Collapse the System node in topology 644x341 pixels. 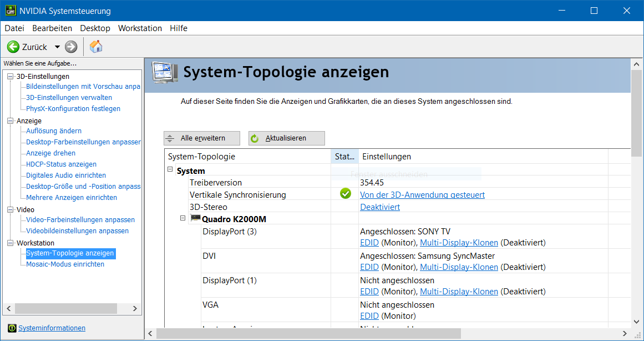click(170, 169)
